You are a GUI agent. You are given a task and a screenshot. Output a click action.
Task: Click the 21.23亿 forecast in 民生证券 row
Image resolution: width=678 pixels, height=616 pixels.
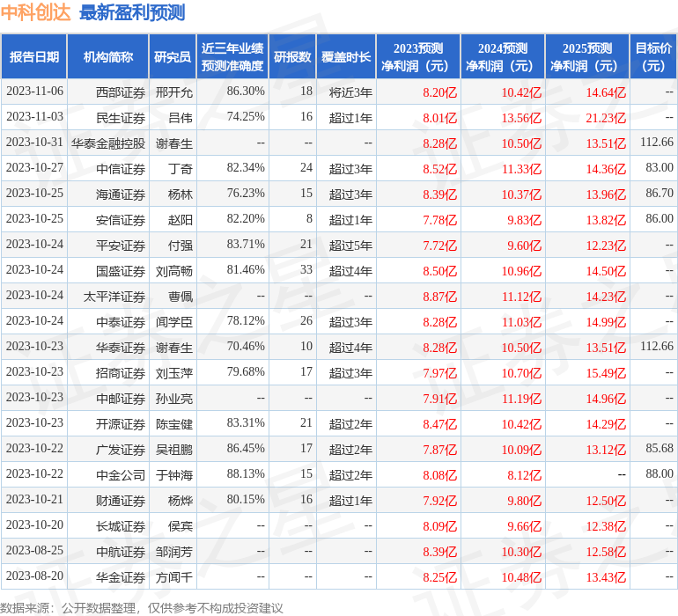[606, 118]
